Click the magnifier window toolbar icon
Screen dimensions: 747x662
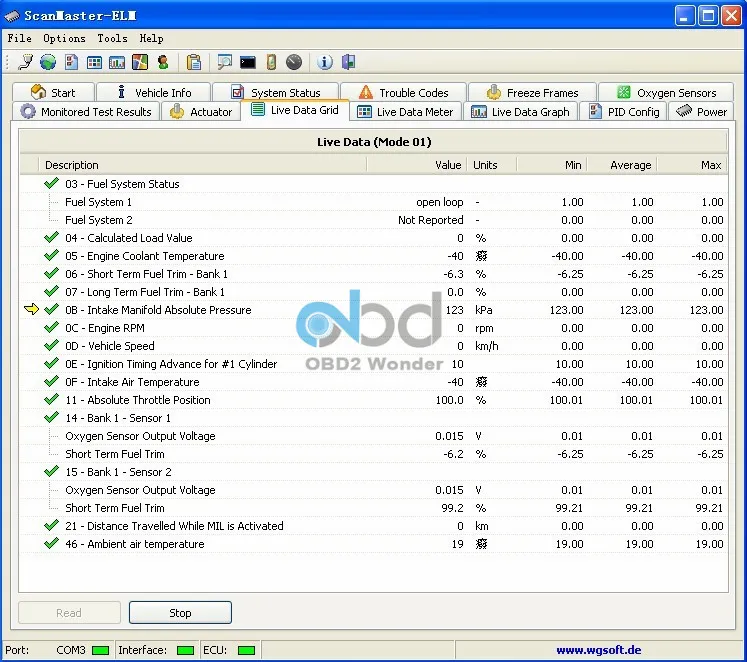point(224,62)
